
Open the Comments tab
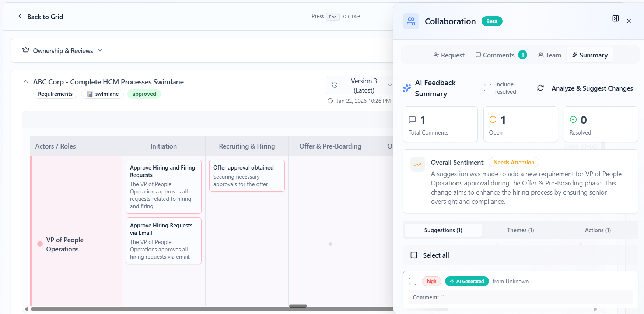pos(501,55)
